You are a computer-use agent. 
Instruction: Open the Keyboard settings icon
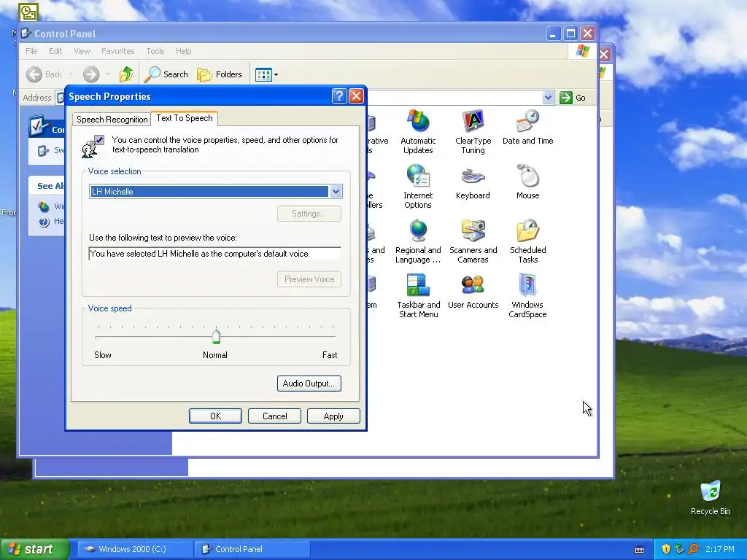[x=473, y=182]
